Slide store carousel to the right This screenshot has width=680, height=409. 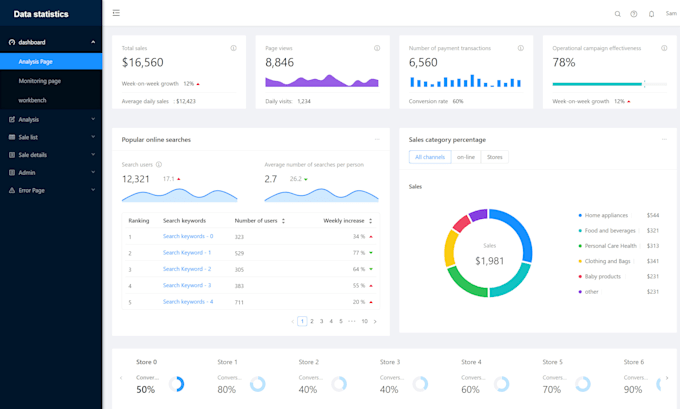[x=667, y=378]
